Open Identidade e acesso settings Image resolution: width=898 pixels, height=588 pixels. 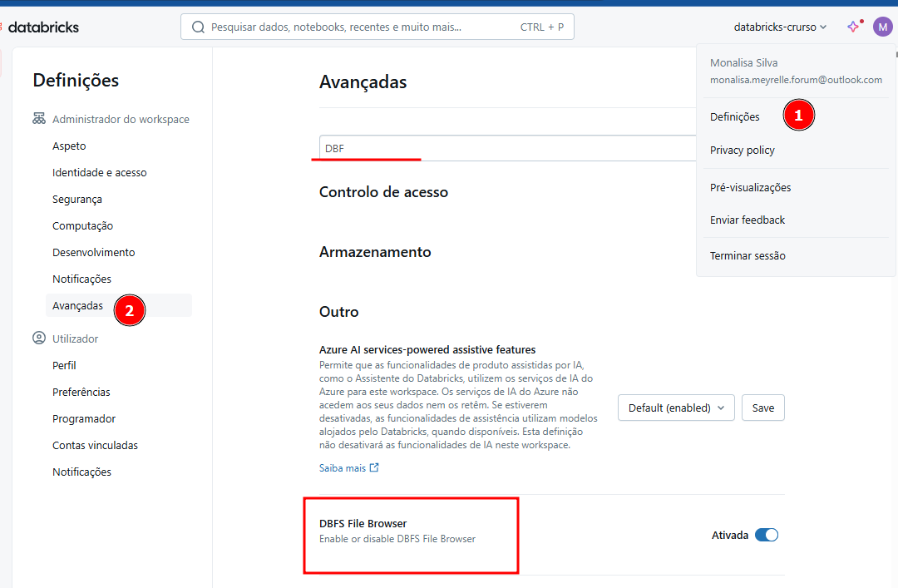pos(100,172)
